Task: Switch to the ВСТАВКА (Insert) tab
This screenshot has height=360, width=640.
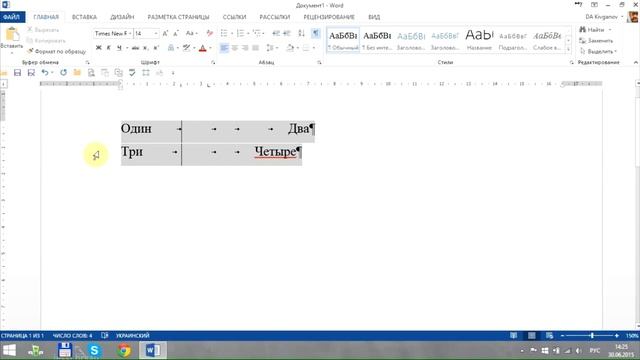Action: 84,17
